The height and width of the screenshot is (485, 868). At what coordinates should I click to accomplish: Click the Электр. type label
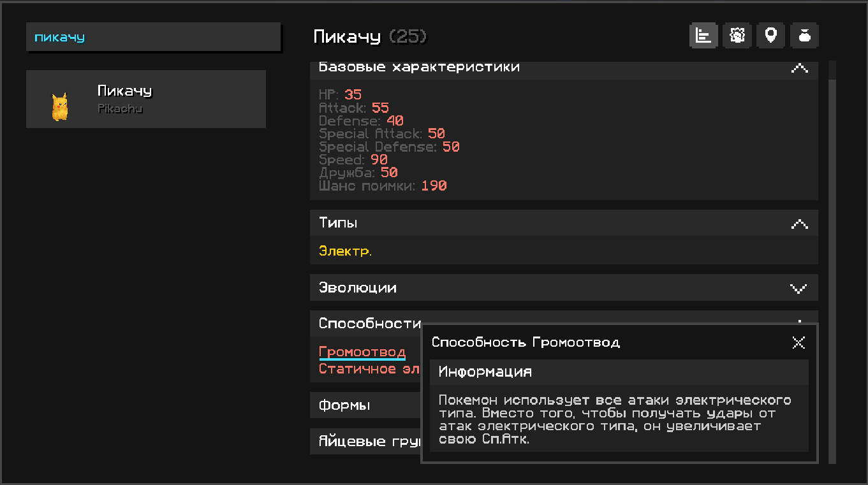pos(345,251)
